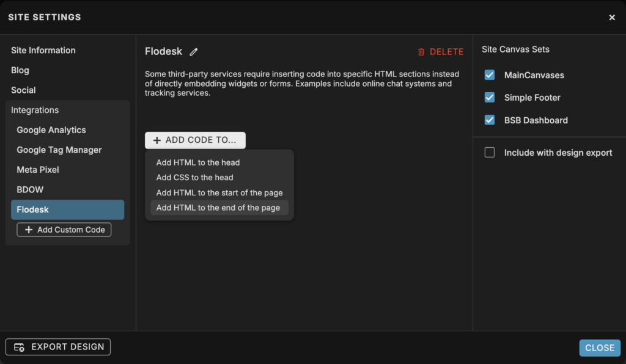The image size is (626, 364).
Task: Enable Include with design export
Action: pos(490,152)
